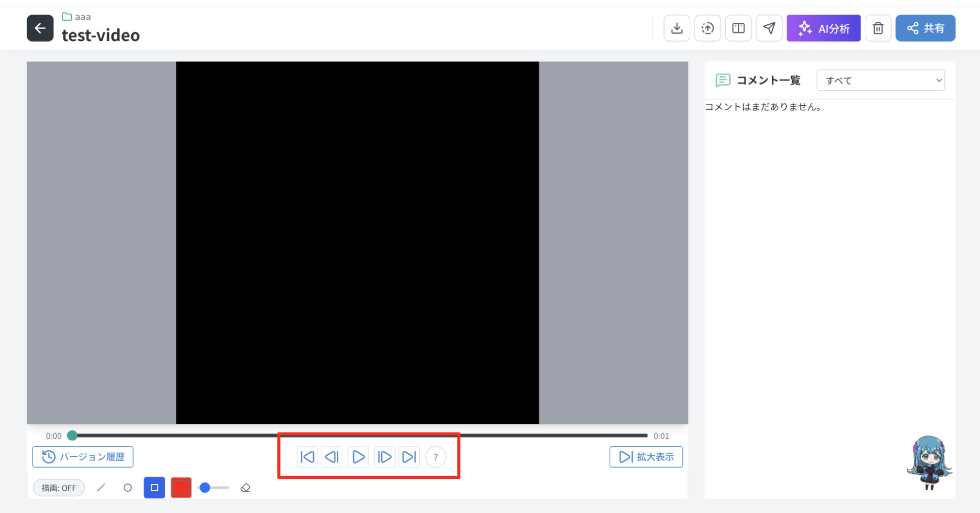
Task: Click the paper plane send icon
Action: tap(769, 28)
